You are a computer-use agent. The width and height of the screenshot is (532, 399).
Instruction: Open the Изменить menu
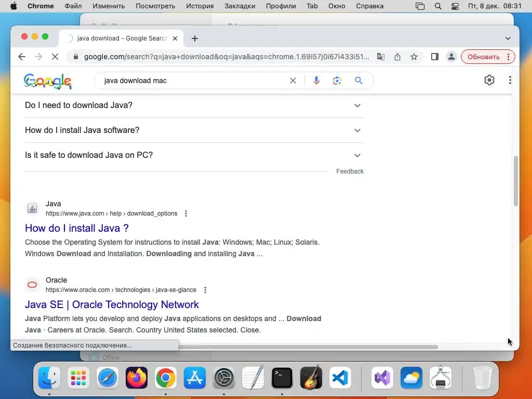tap(109, 6)
